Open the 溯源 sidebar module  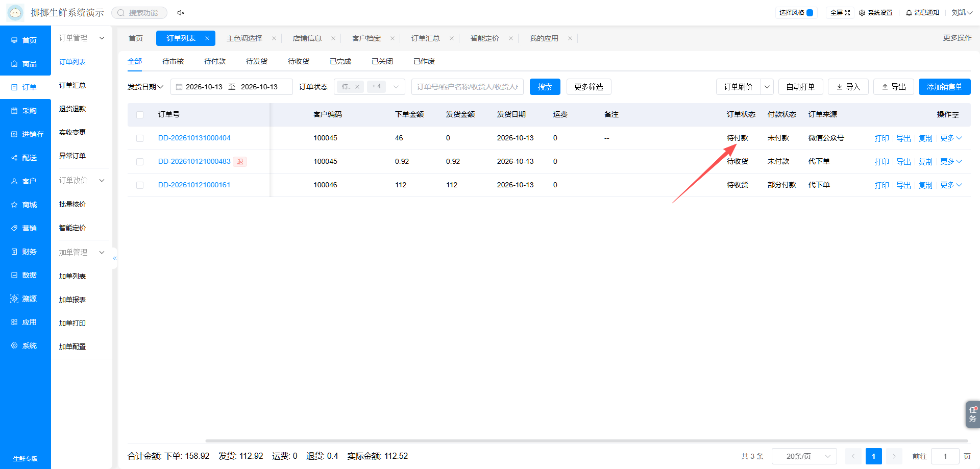point(26,299)
